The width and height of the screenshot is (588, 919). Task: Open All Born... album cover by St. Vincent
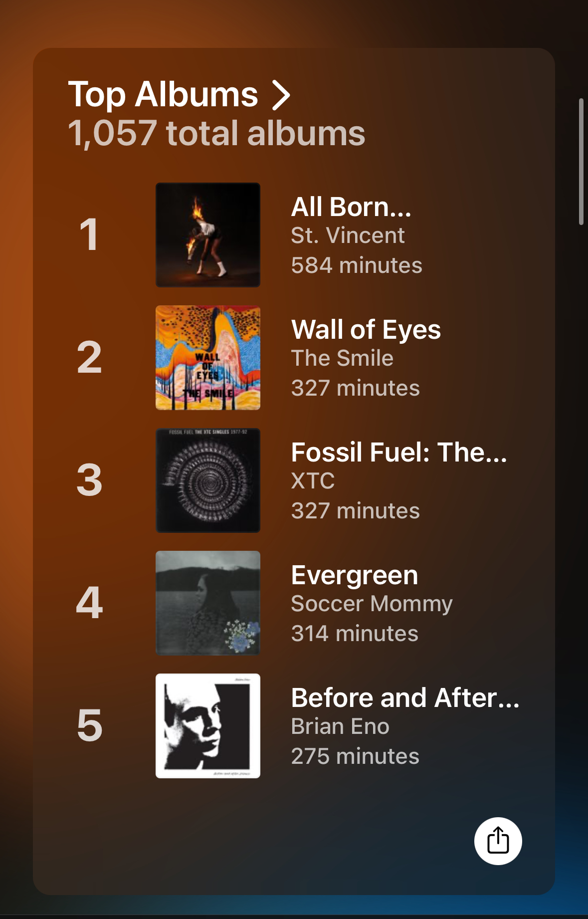tap(208, 235)
